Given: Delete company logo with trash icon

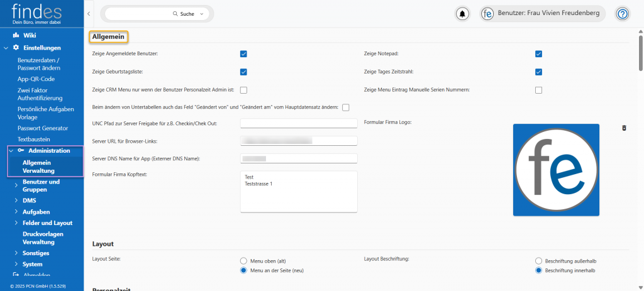Looking at the screenshot, I should pos(624,128).
